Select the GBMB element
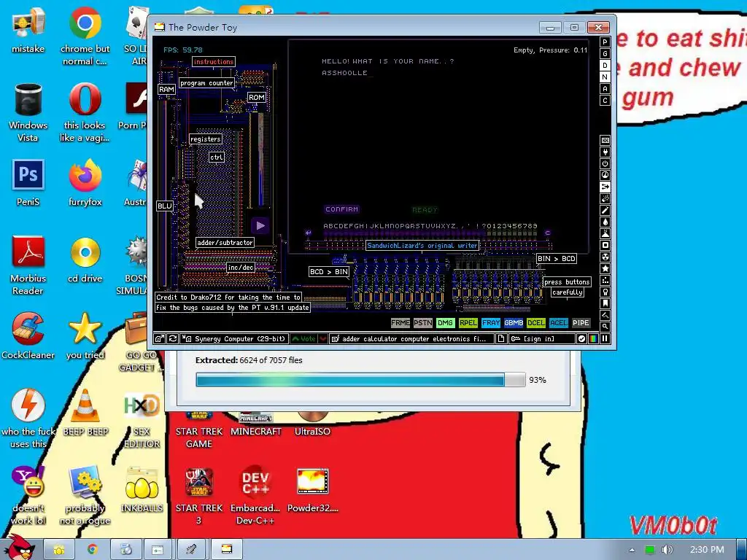Viewport: 747px width, 560px height. click(x=514, y=323)
